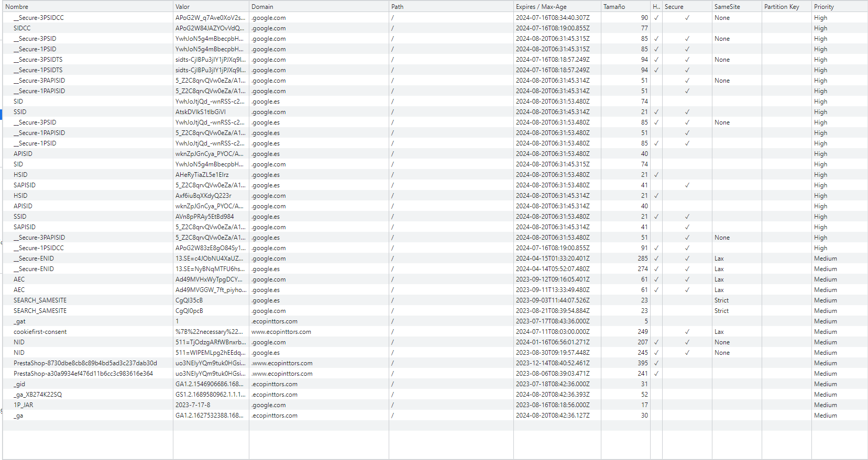Select the _gat cookie row
The height and width of the screenshot is (460, 868).
click(19, 321)
